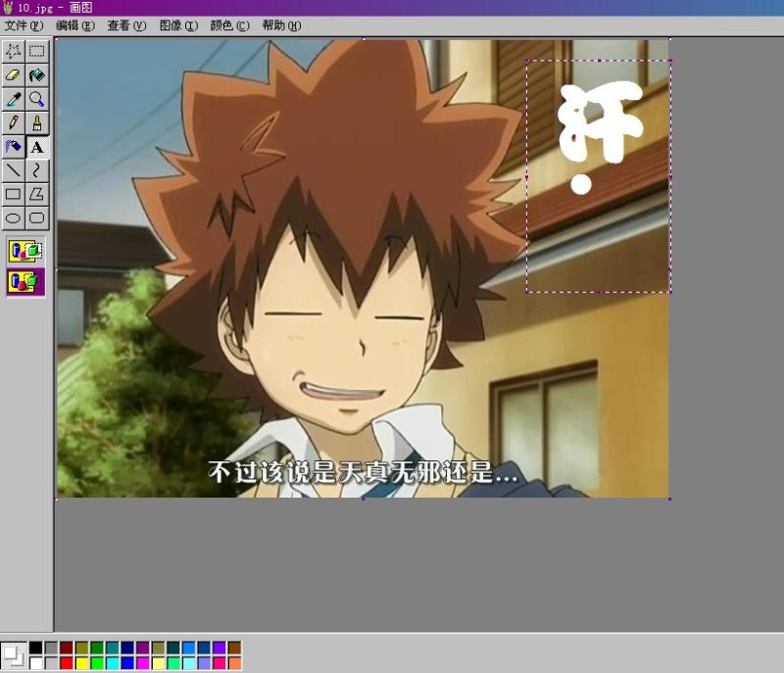Viewport: 784px width, 673px height.
Task: Select the Brush tool
Action: click(x=37, y=122)
